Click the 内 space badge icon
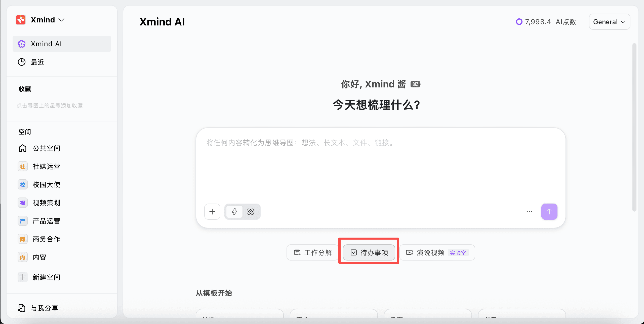 23,257
